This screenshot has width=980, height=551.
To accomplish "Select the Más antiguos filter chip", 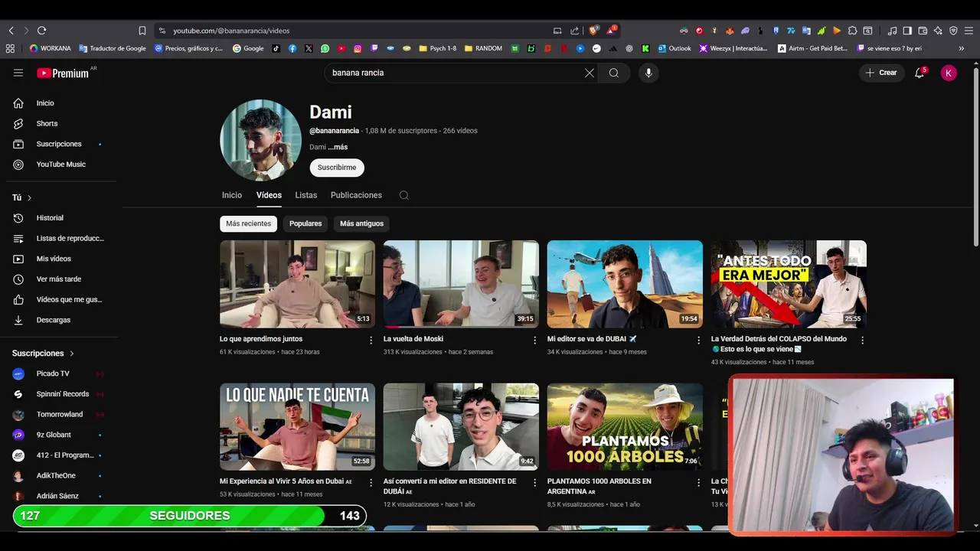I will click(361, 223).
